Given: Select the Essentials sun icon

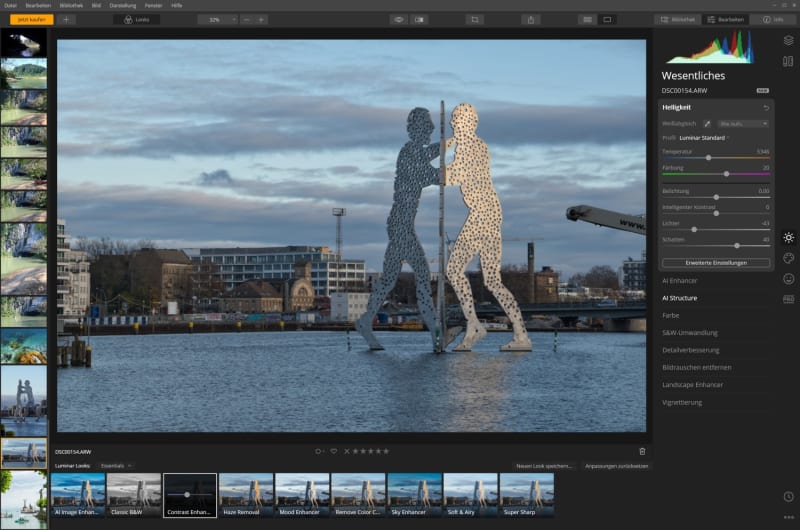Looking at the screenshot, I should click(x=788, y=237).
